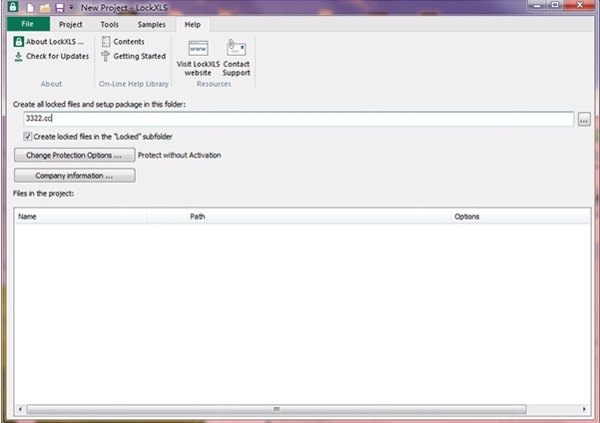Click Change Protection Options button
The image size is (600, 423).
pyautogui.click(x=75, y=155)
